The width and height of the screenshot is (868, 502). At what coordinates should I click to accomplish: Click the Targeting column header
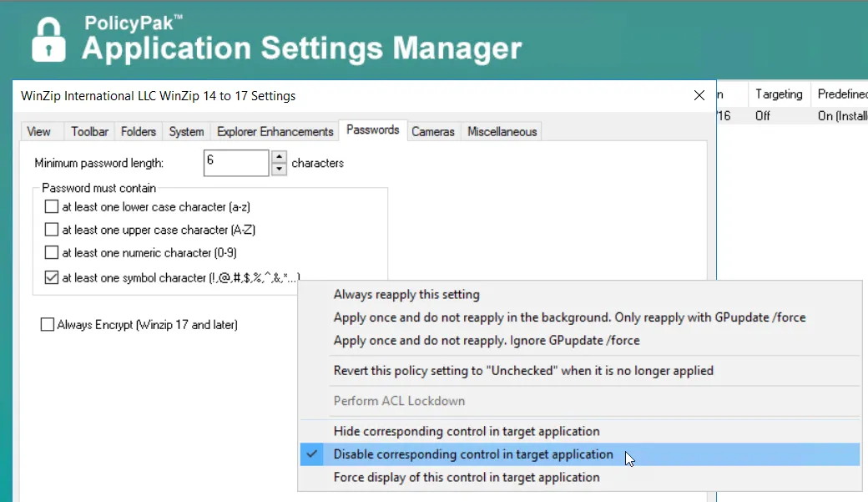[779, 94]
